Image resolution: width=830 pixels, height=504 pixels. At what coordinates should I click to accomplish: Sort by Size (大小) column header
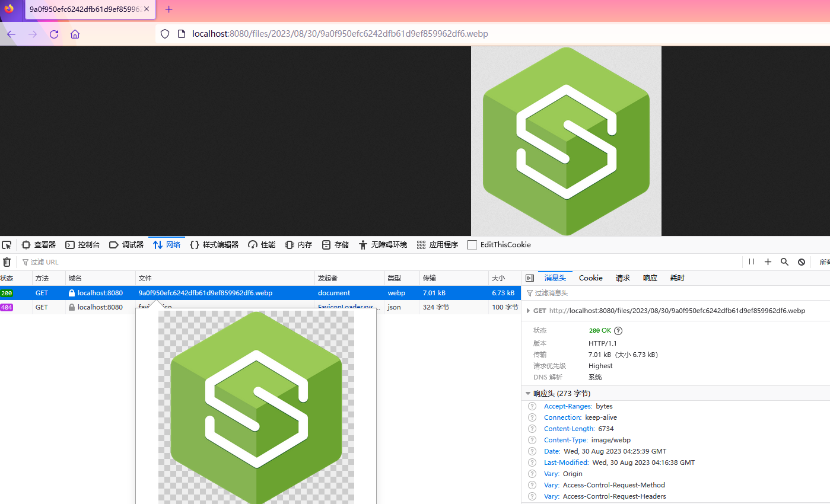coord(504,278)
